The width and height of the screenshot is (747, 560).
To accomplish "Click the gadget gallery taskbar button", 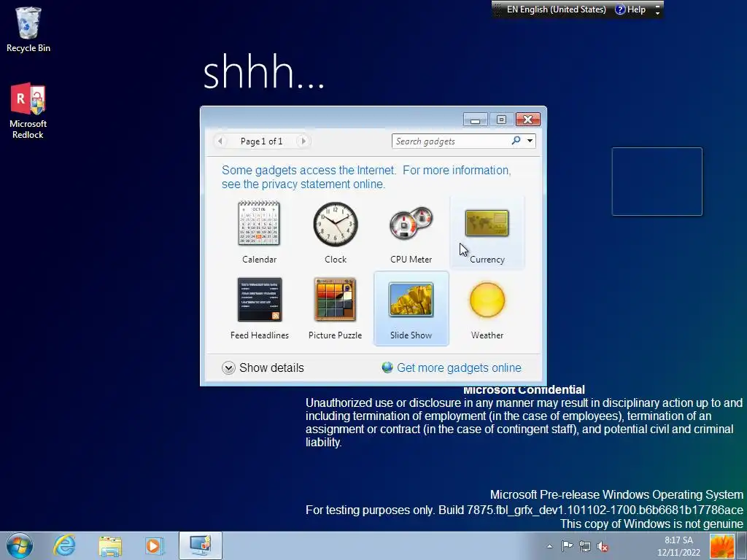I will (201, 545).
